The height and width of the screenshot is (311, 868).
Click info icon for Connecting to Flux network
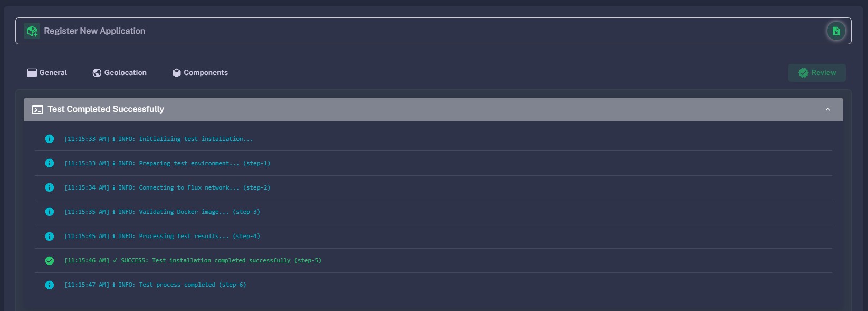[50, 187]
